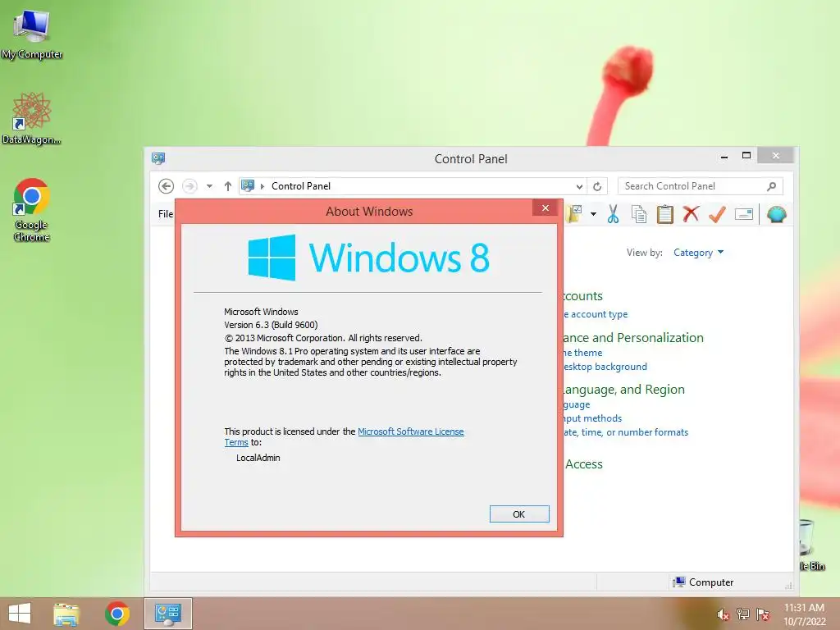Open Chrome from the taskbar
This screenshot has width=840, height=630.
pos(116,614)
